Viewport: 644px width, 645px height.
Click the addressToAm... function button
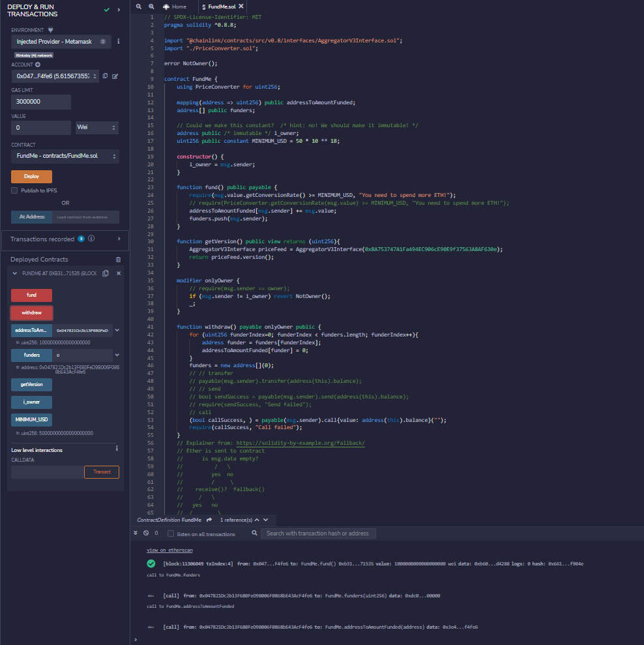(32, 330)
